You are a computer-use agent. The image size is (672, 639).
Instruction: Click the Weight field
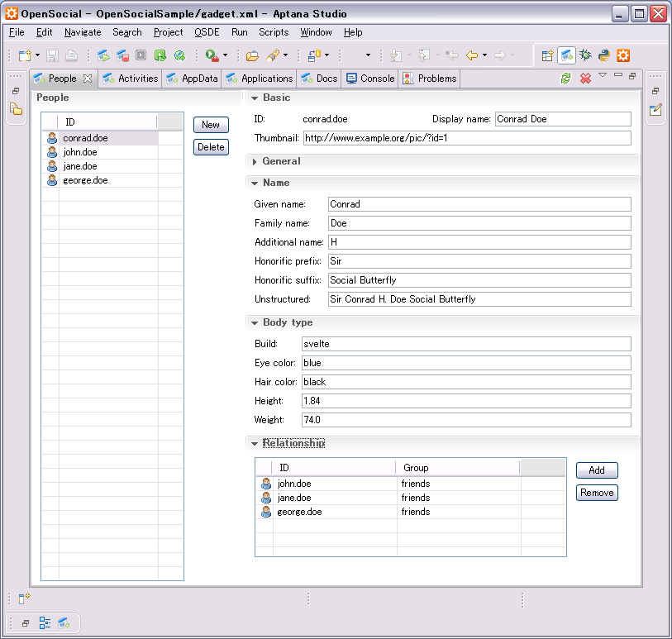[466, 420]
